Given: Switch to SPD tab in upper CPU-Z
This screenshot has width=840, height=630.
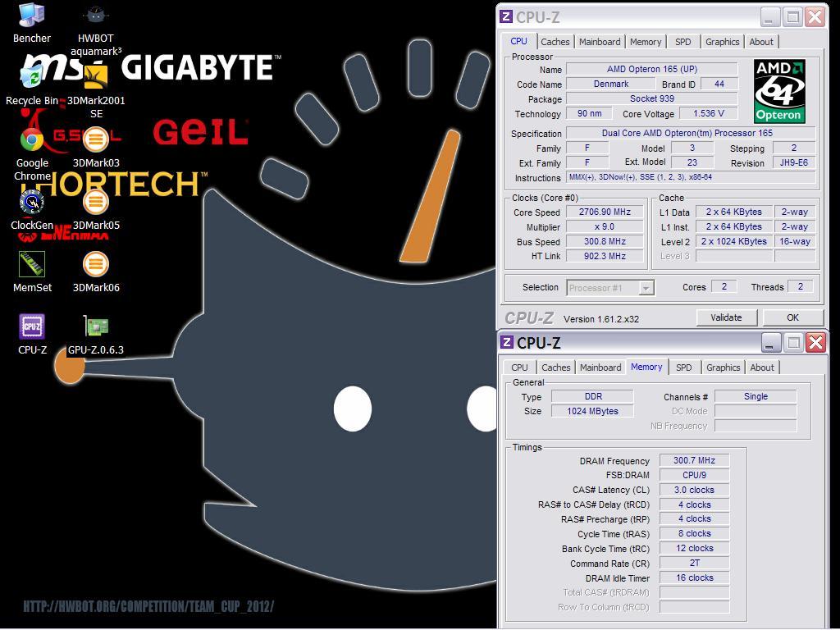Looking at the screenshot, I should pyautogui.click(x=683, y=42).
